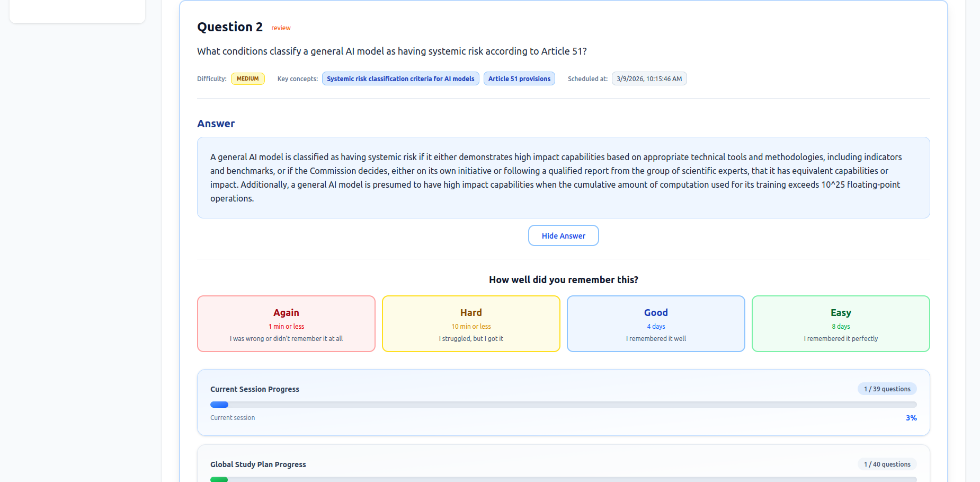Viewport: 980px width, 482px height.
Task: Hide the answer using the 'Hide Answer' button
Action: (x=563, y=235)
